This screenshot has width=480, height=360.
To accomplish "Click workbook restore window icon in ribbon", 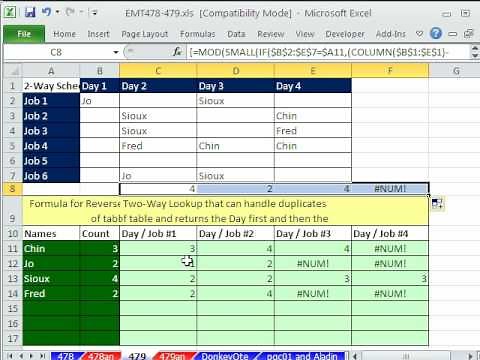I will pos(469,34).
